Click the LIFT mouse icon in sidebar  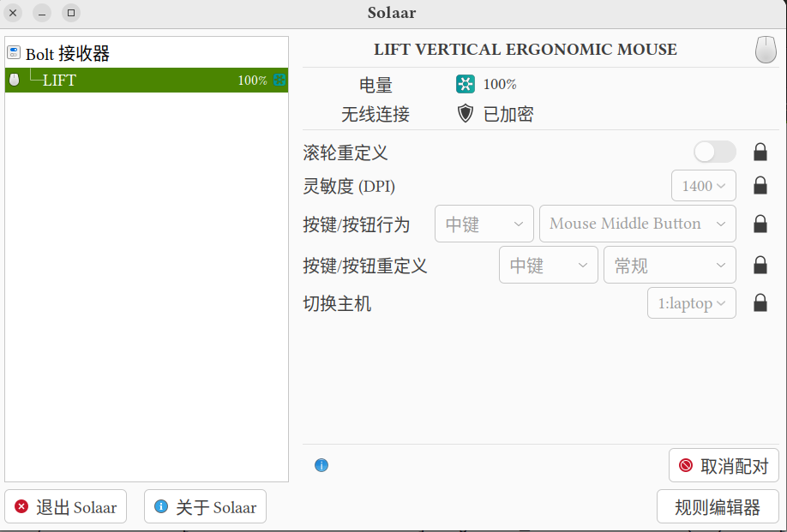14,81
